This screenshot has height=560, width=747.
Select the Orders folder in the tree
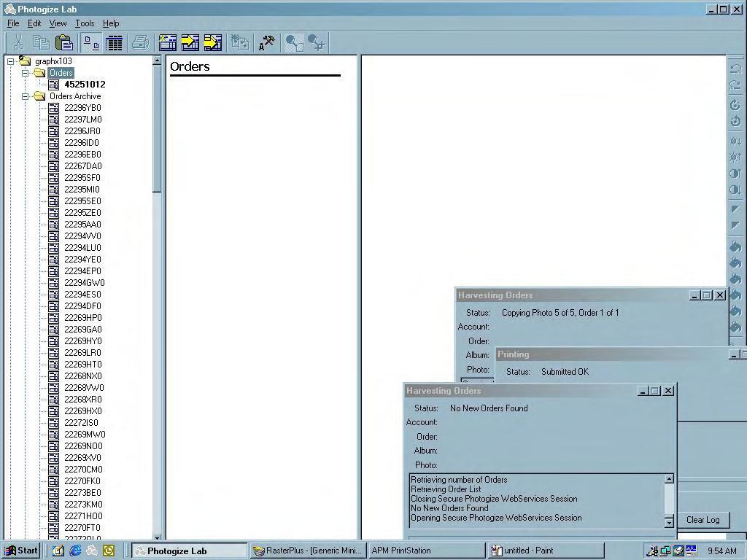point(61,73)
